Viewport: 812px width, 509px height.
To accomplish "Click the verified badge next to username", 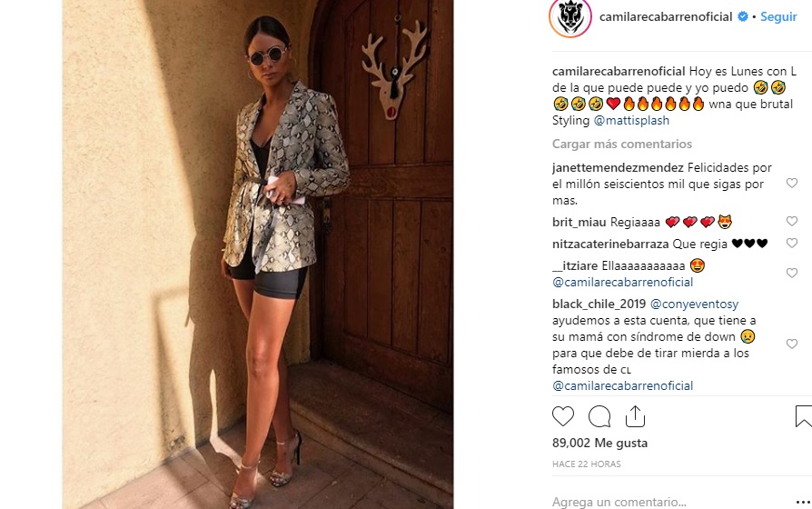I will click(743, 16).
